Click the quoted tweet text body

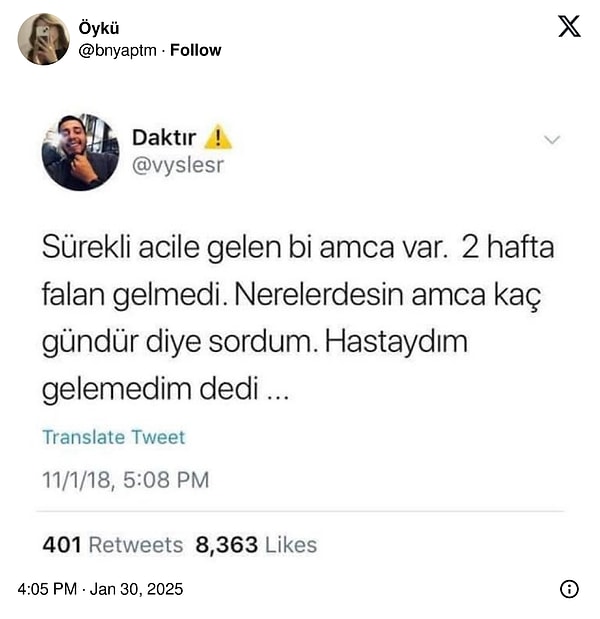298,318
